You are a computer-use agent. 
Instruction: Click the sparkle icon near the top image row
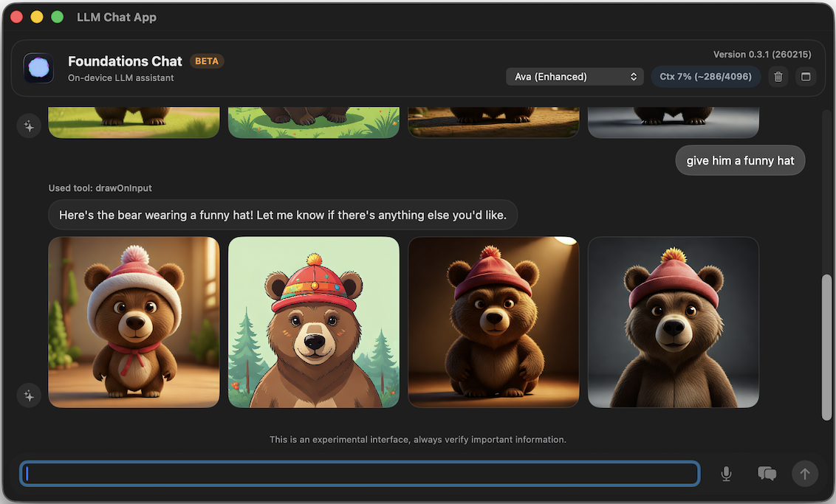click(x=29, y=125)
